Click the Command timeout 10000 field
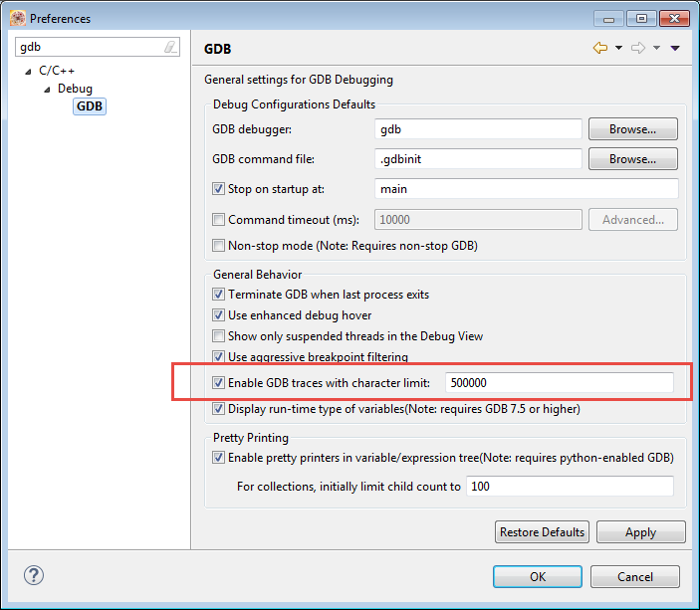This screenshot has height=610, width=700. tap(478, 220)
